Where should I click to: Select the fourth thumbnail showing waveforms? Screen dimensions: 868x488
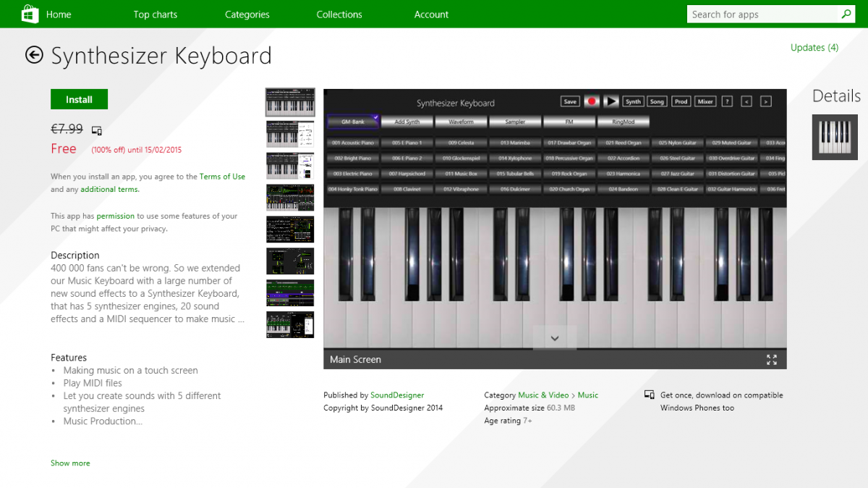pyautogui.click(x=290, y=198)
